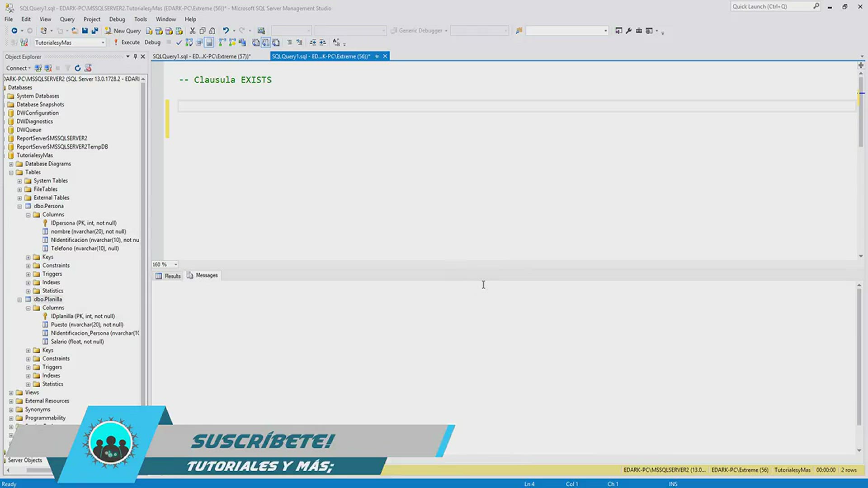Collapse the Tables node
Viewport: 868px width, 488px height.
click(x=11, y=173)
